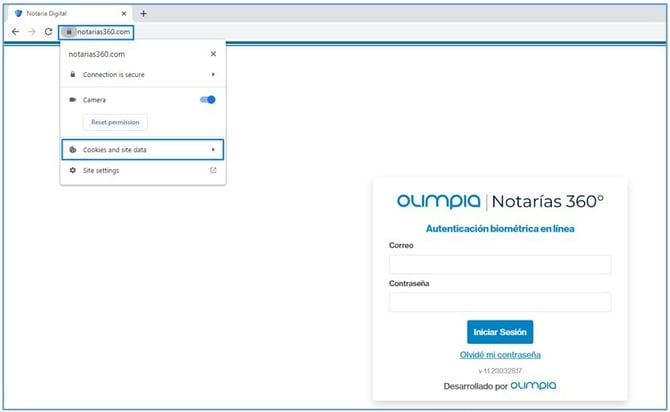The image size is (670, 412).
Task: Close the site info popup
Action: pos(213,54)
